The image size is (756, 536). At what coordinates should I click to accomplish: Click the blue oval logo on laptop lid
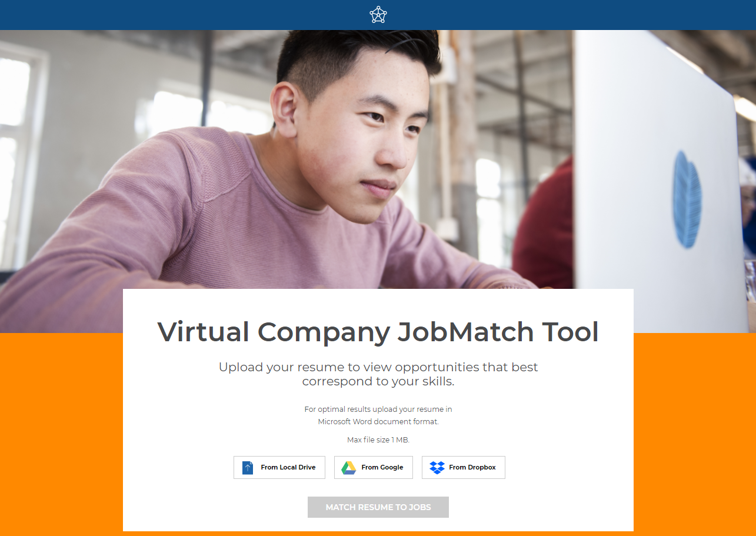pyautogui.click(x=687, y=199)
